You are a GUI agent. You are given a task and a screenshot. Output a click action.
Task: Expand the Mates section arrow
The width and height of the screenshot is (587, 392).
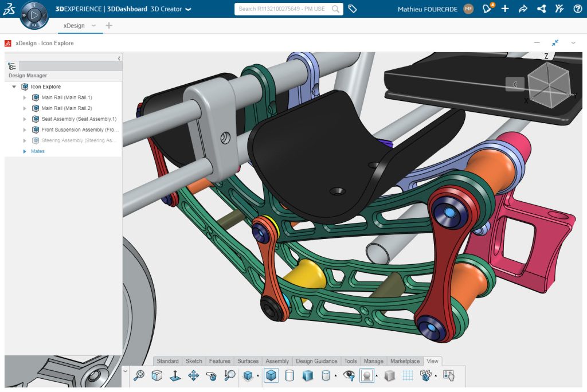pos(25,151)
